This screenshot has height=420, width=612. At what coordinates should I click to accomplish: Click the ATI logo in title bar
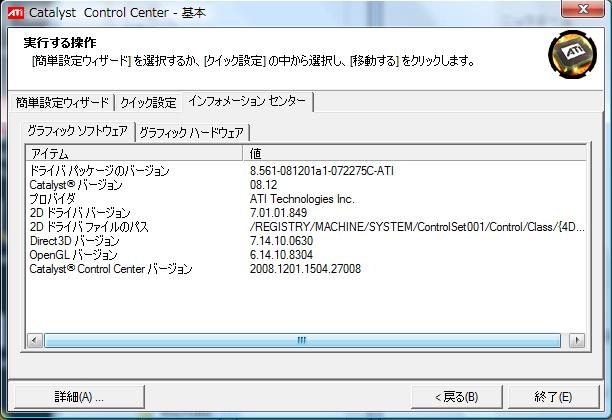click(x=16, y=12)
